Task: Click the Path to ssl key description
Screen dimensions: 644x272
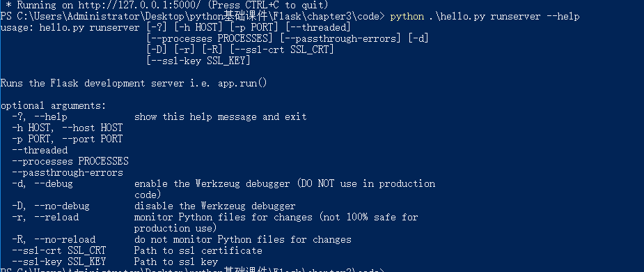Action: [175, 262]
